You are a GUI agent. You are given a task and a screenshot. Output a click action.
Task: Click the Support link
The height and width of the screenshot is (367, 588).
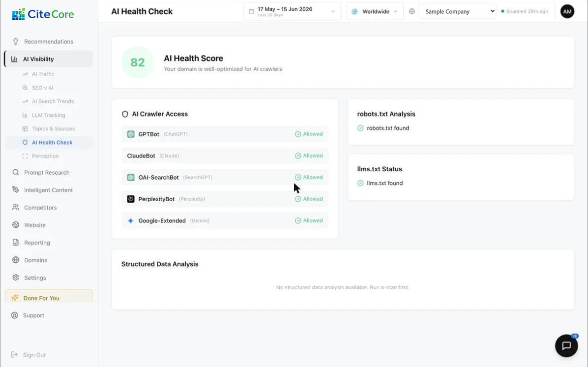pyautogui.click(x=33, y=315)
